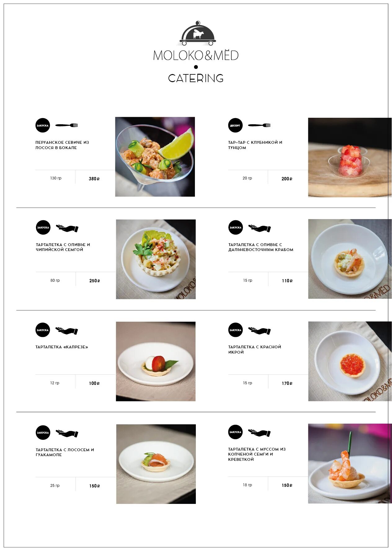Click the 170 ₽ price for the caviar tartlet
Screen dimensions: 392x551
[287, 383]
